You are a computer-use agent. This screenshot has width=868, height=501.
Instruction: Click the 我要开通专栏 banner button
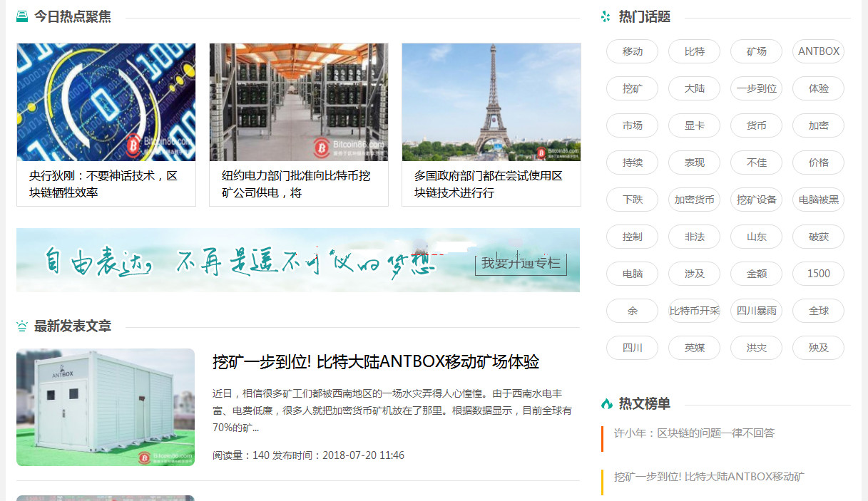(521, 263)
